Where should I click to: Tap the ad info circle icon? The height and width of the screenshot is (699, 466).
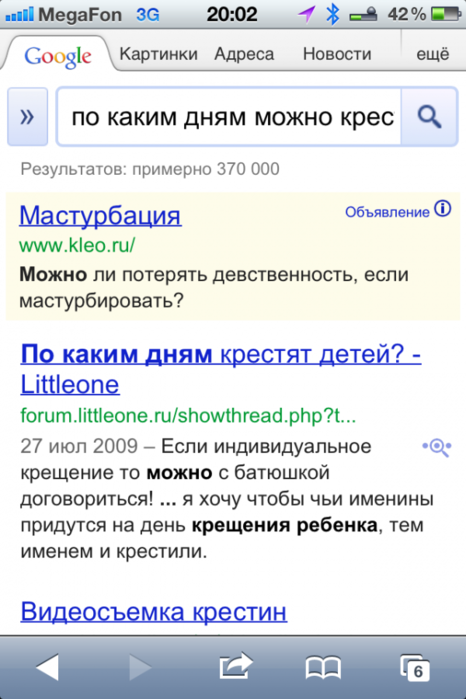point(443,209)
